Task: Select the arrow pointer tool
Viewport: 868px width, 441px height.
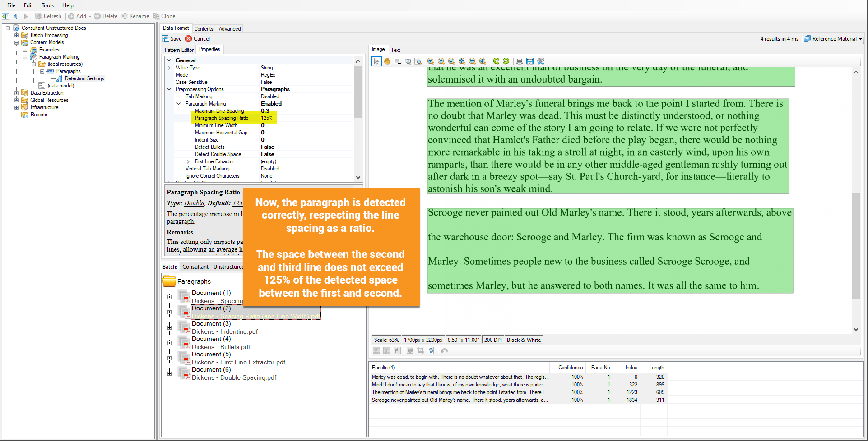Action: tap(376, 61)
